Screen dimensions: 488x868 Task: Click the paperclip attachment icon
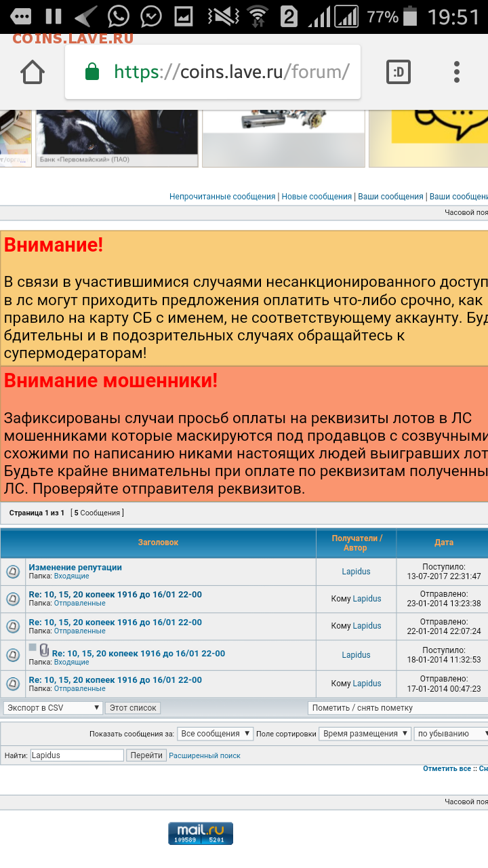pos(44,650)
